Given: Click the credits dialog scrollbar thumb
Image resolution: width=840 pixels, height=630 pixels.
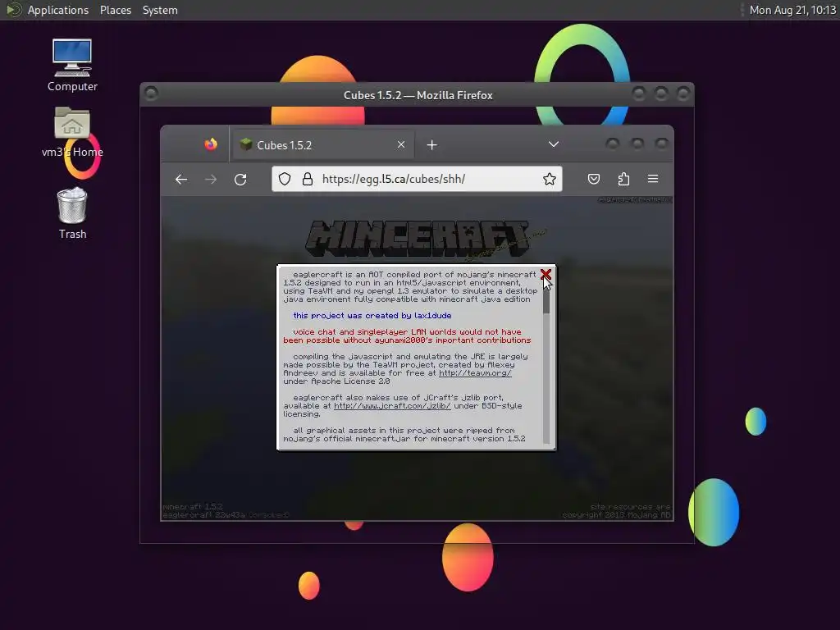Looking at the screenshot, I should [546, 297].
